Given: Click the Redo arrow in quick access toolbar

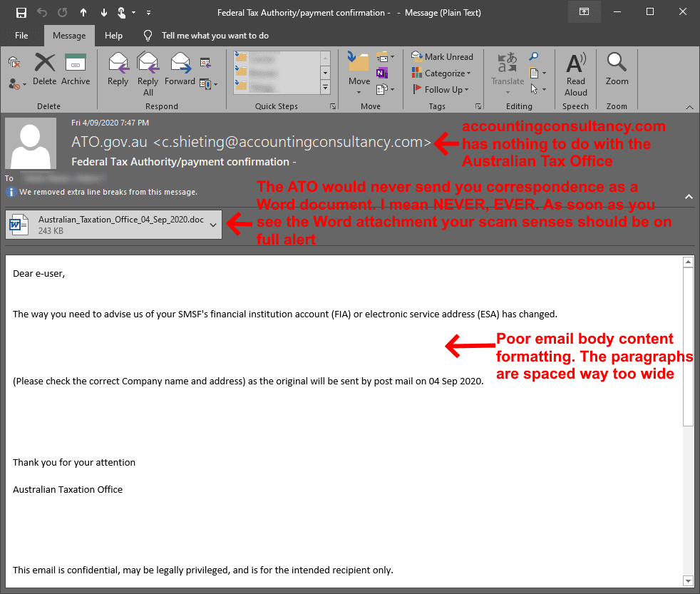Looking at the screenshot, I should (63, 13).
